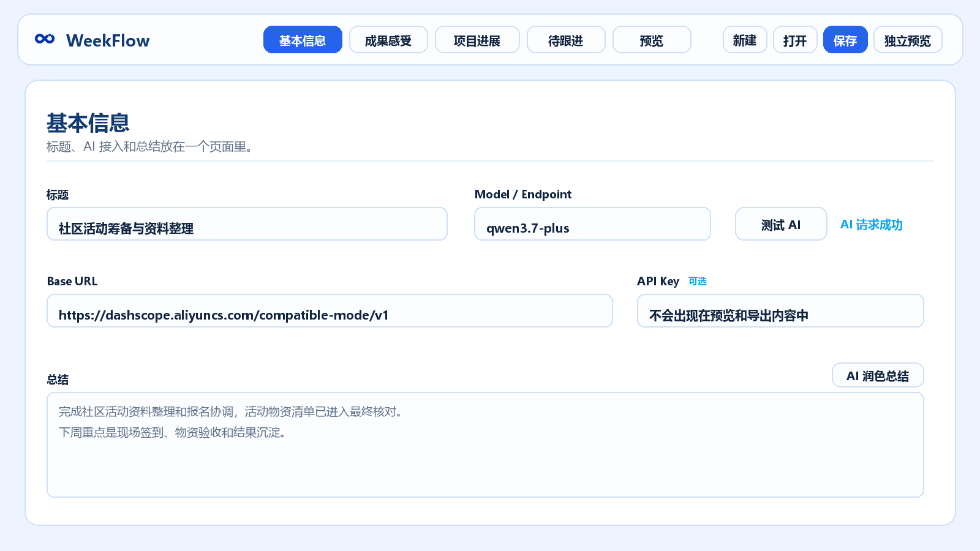Go to the 项目进展 tab
The image size is (980, 551).
(x=477, y=40)
